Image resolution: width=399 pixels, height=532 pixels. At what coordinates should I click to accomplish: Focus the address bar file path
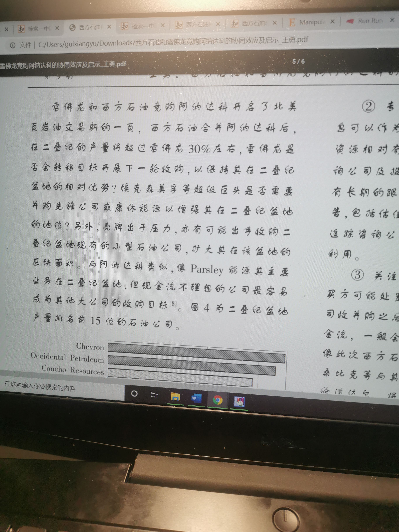(x=173, y=42)
